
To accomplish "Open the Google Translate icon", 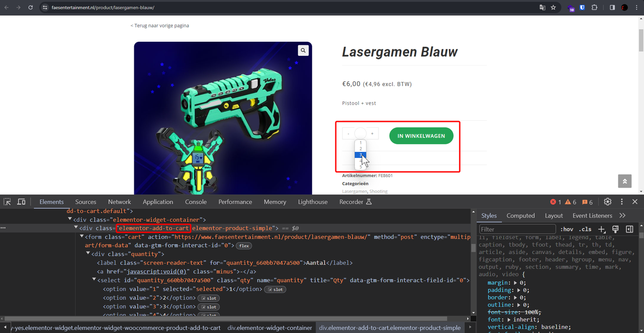I will click(542, 8).
